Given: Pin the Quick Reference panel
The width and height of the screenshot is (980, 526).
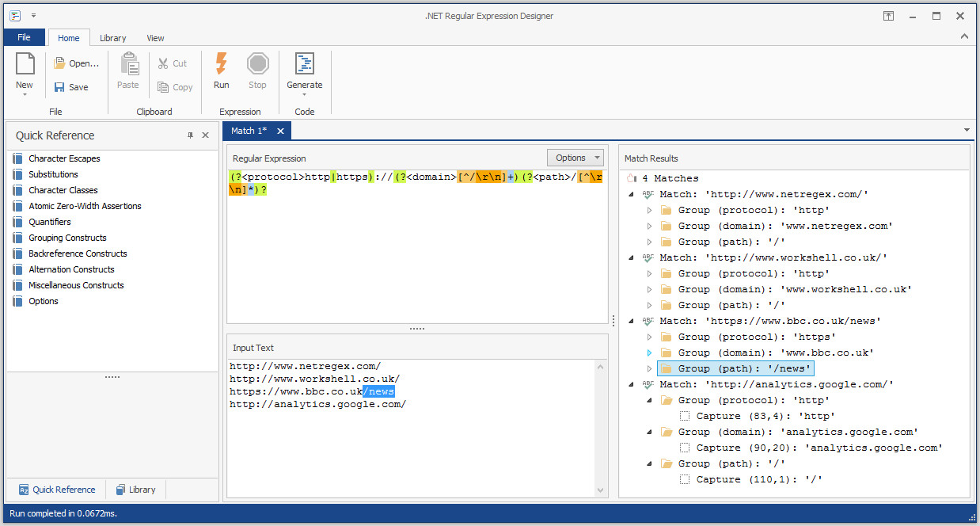Looking at the screenshot, I should pos(190,135).
